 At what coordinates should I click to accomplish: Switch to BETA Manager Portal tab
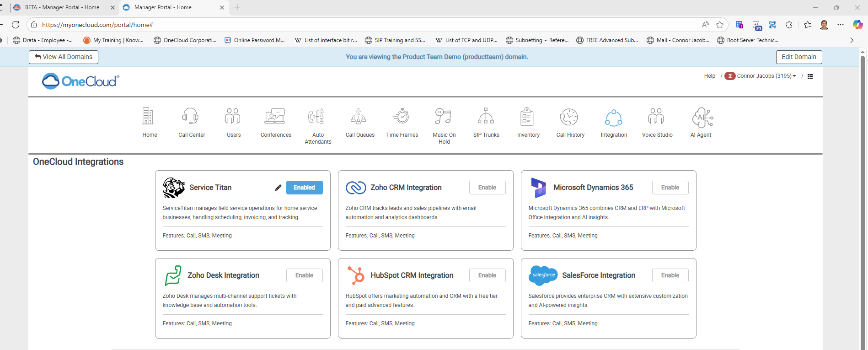pos(62,7)
